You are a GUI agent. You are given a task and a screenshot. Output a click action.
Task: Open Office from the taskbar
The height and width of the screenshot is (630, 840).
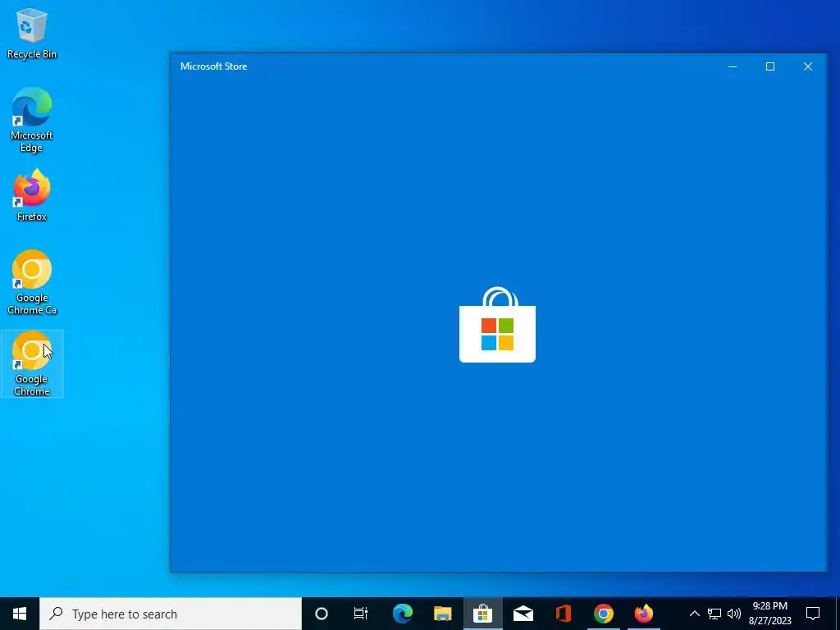click(563, 614)
